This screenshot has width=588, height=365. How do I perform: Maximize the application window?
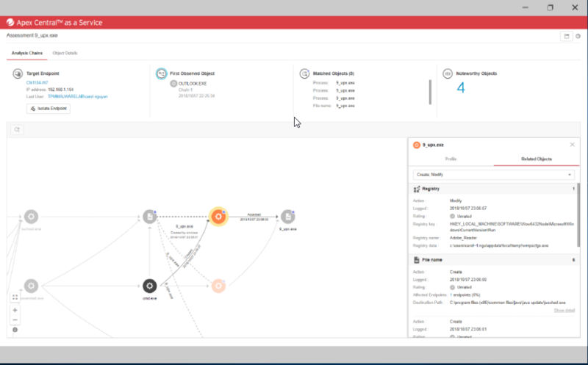coord(550,7)
